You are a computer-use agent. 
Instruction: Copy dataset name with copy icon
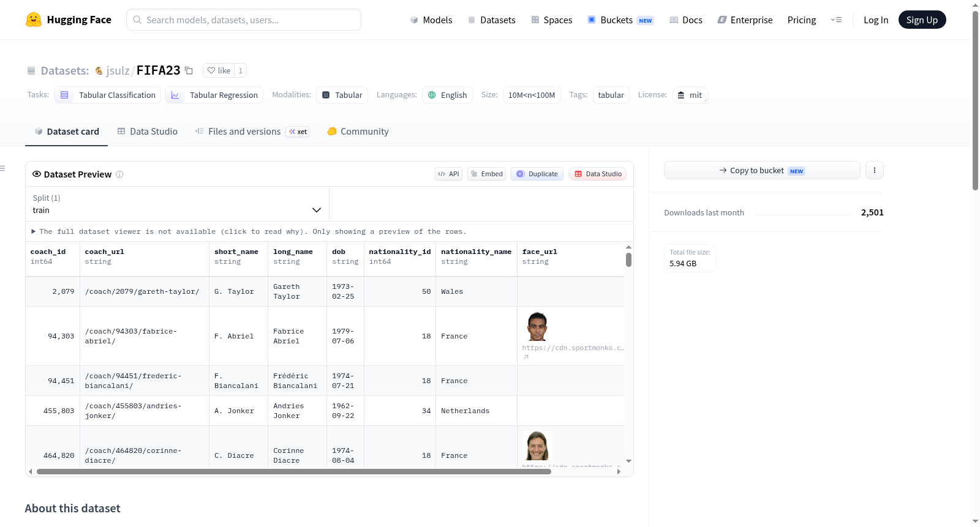189,70
